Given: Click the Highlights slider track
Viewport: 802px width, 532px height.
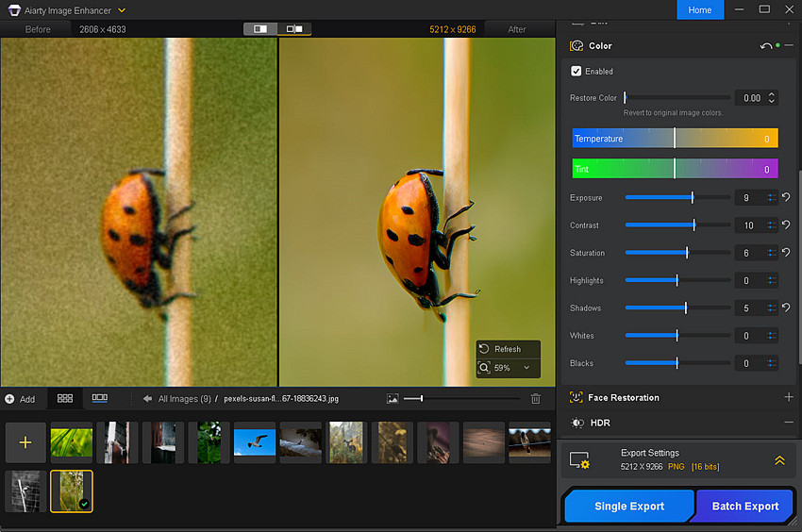Looking at the screenshot, I should tap(677, 280).
